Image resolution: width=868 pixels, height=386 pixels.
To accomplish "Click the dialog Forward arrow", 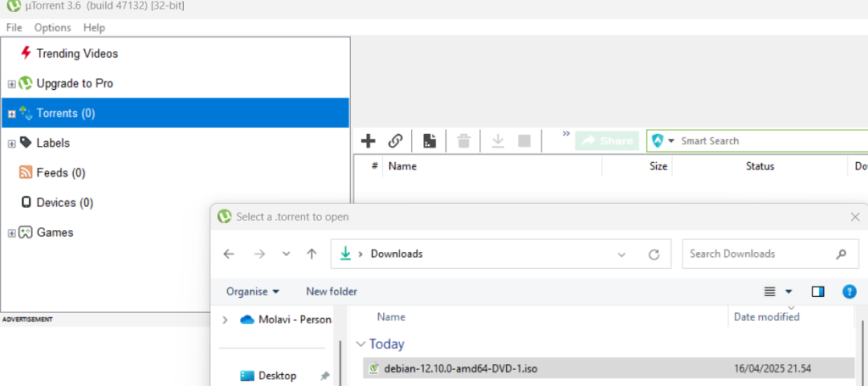I will [259, 254].
